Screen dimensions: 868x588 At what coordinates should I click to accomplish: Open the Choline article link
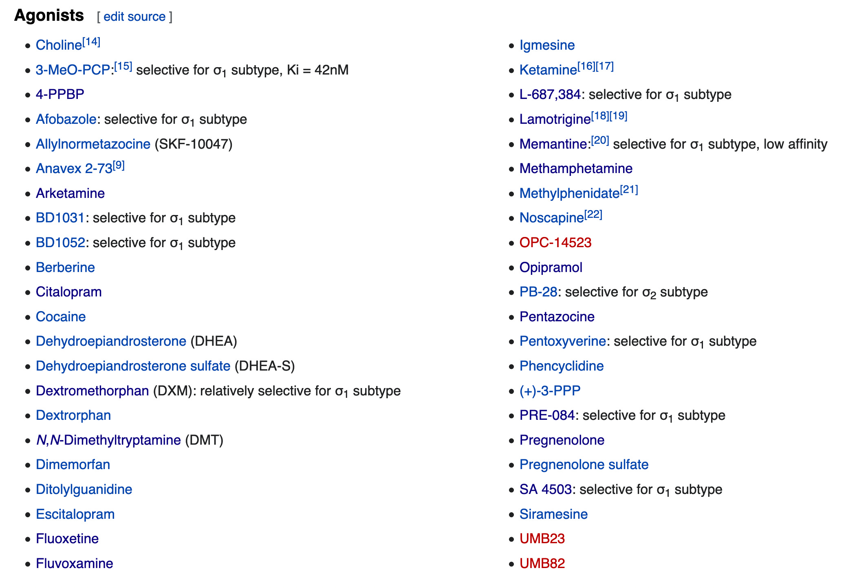(x=59, y=45)
